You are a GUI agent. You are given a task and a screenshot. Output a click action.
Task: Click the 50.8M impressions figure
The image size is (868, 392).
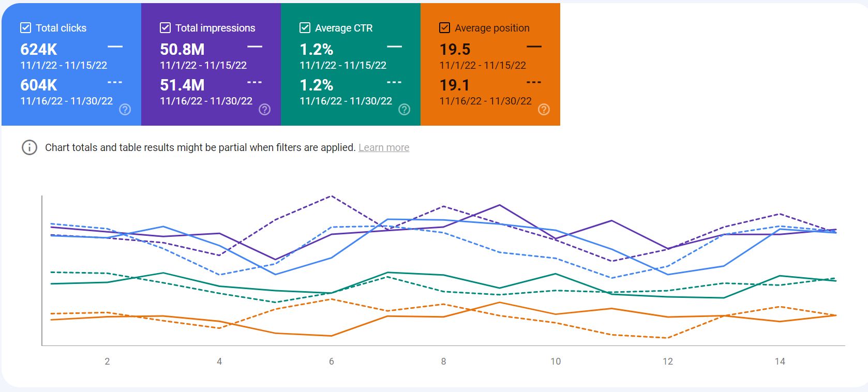[182, 49]
